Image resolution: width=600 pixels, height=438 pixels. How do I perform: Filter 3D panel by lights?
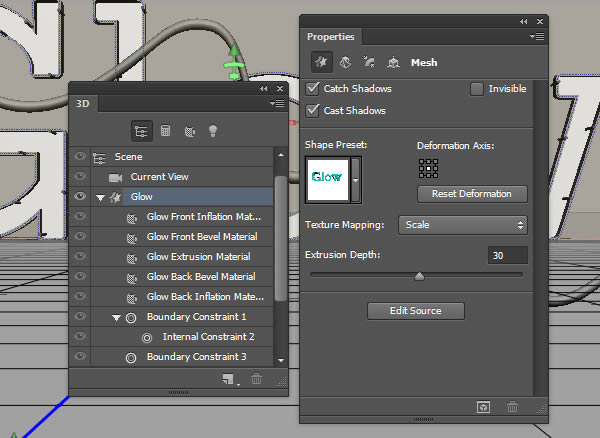point(213,131)
